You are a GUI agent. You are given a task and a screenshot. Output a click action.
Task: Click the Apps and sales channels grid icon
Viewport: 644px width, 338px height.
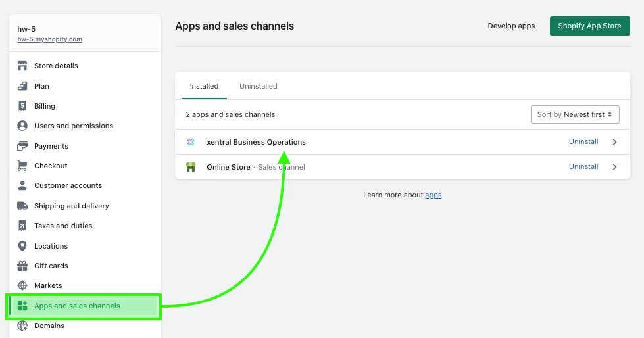coord(22,306)
